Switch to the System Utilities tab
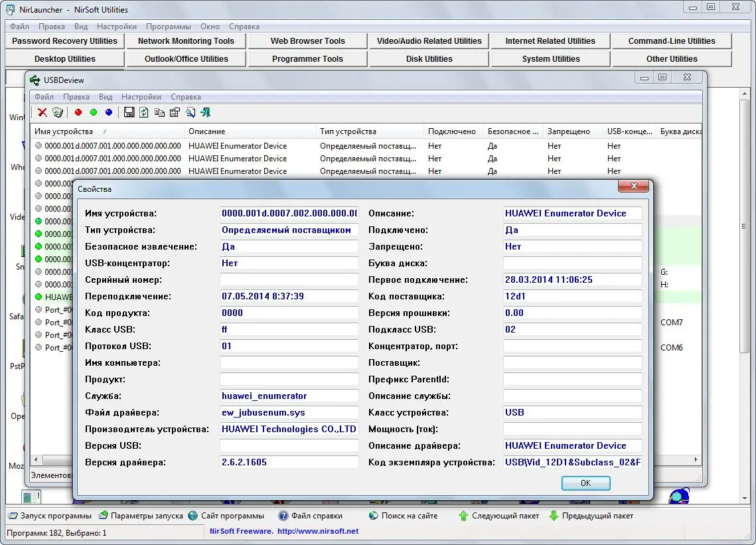Screen dimensions: 756x545 (550, 59)
